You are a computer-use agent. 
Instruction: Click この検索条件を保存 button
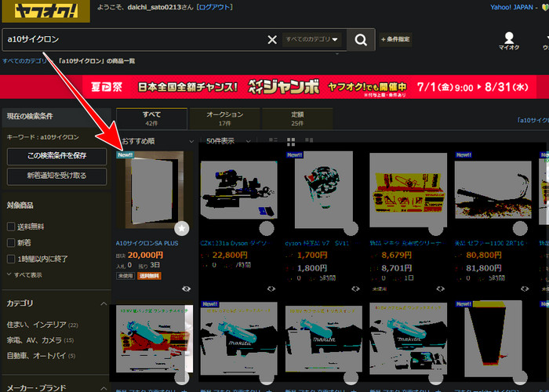click(x=56, y=155)
